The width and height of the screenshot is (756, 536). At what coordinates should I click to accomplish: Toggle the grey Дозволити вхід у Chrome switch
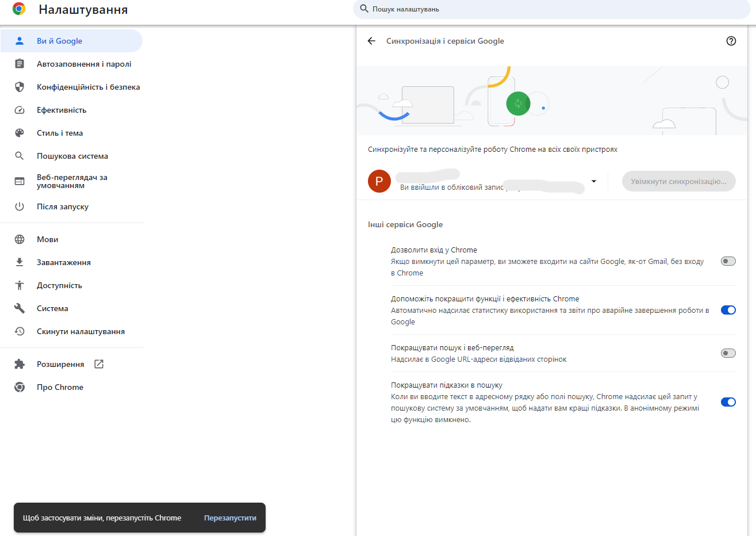click(728, 261)
